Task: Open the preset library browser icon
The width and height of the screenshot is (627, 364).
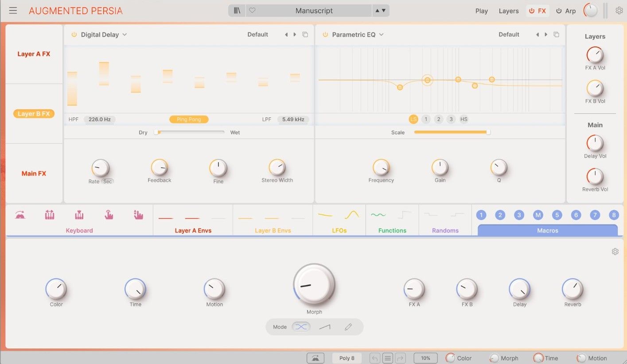Action: (237, 10)
